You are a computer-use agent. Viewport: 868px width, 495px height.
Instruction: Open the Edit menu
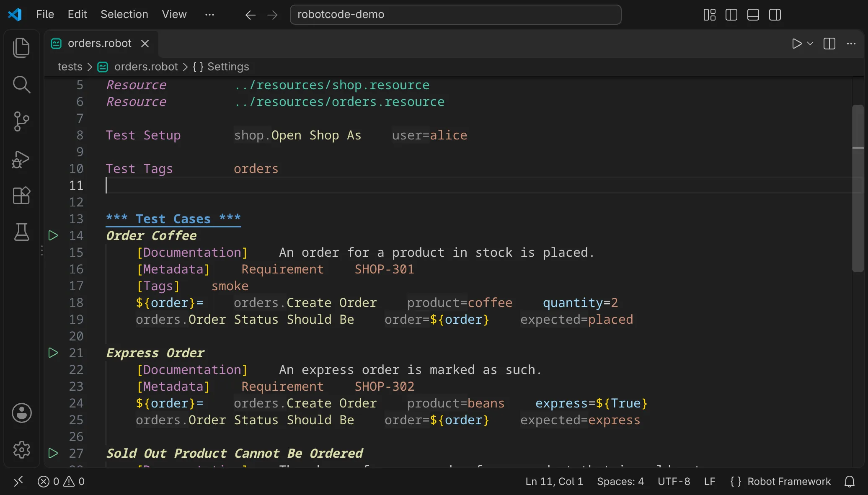point(77,15)
